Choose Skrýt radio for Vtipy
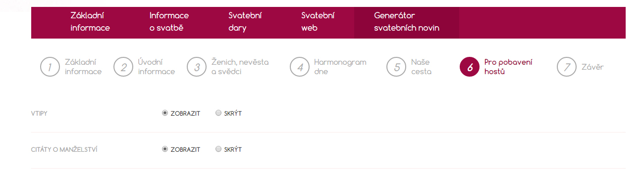Viewport: 644px width, 179px height. 218,113
